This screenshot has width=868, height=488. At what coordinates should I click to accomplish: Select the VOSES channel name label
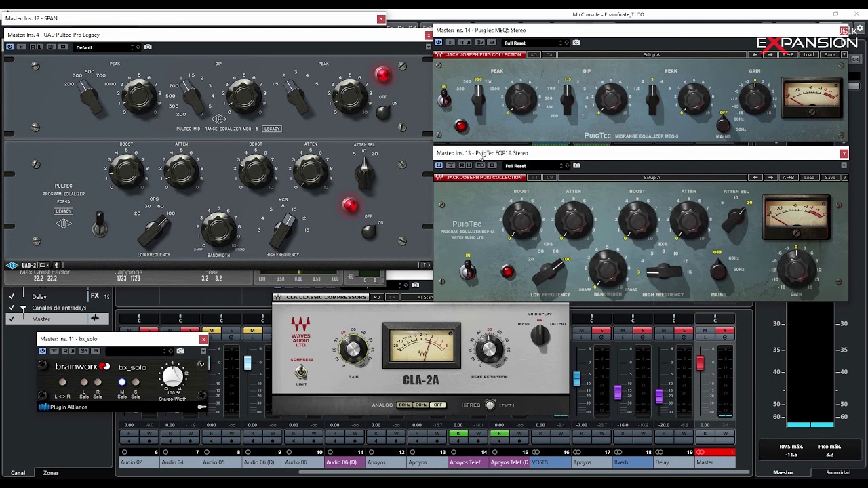click(549, 462)
